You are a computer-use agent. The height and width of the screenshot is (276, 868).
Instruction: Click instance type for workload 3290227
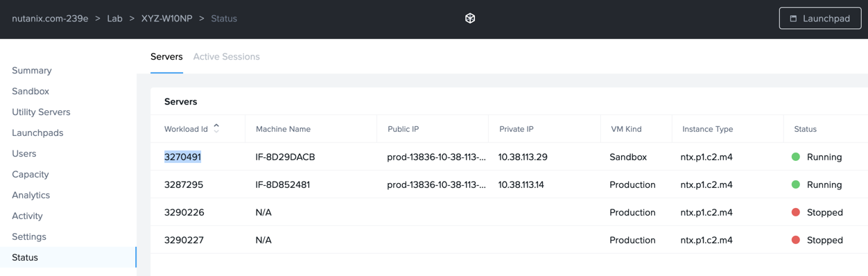coord(706,240)
